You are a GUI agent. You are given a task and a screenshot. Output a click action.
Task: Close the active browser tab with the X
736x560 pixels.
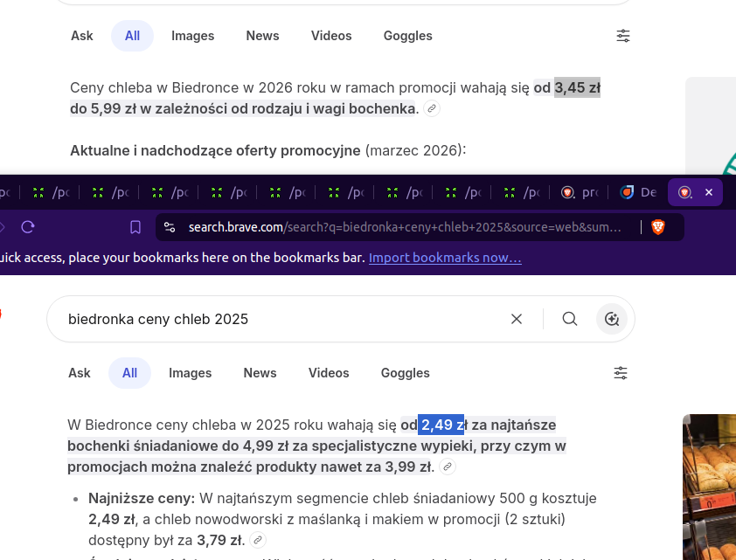709,192
